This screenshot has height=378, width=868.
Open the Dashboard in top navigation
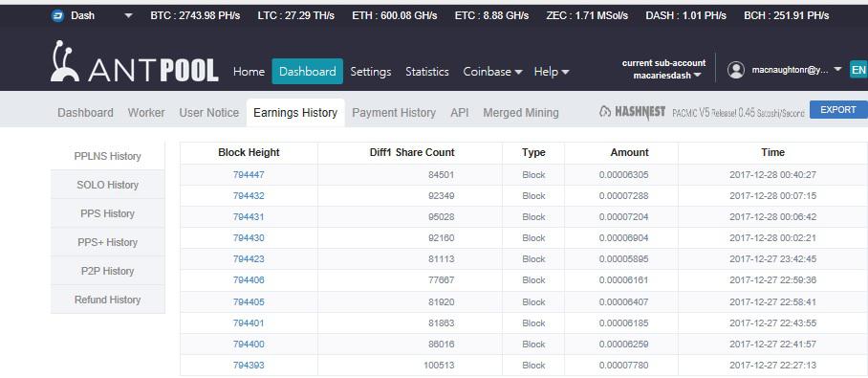307,72
